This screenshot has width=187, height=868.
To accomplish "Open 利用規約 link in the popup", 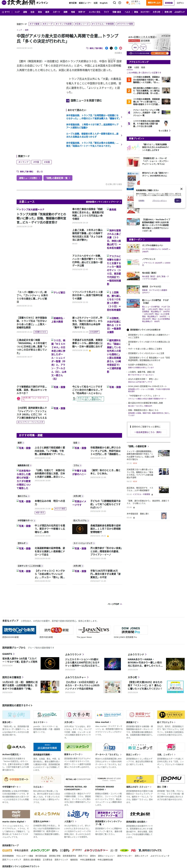I will click(x=141, y=201).
